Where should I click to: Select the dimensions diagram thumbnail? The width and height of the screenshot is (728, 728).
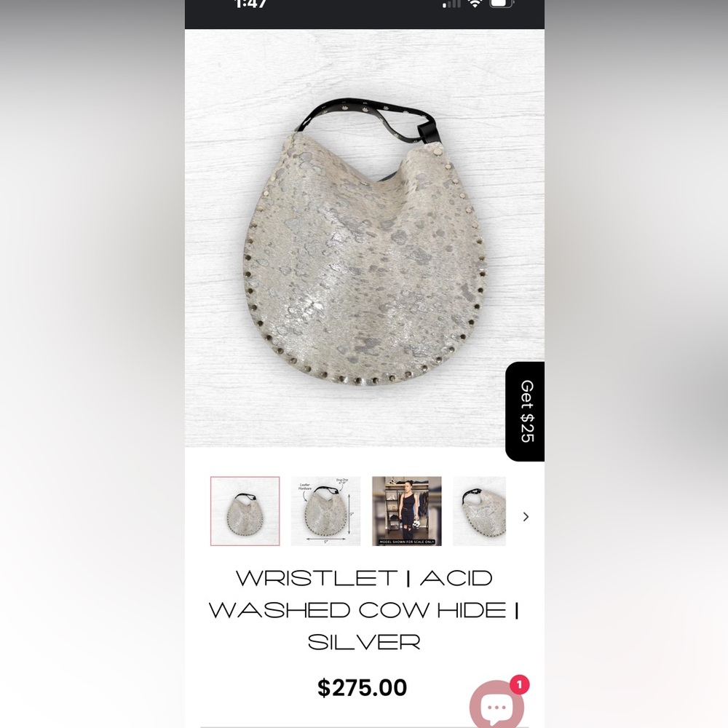[x=326, y=511]
